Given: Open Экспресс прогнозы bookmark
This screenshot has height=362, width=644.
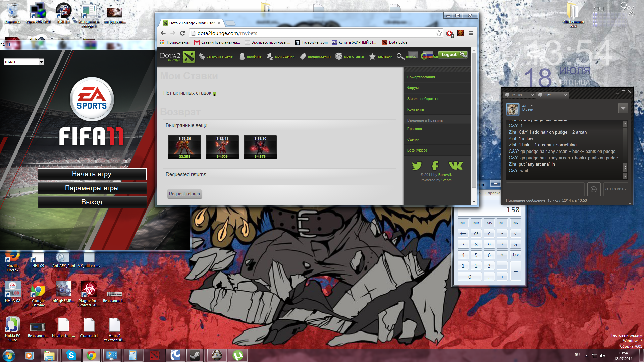Looking at the screenshot, I should click(x=268, y=42).
